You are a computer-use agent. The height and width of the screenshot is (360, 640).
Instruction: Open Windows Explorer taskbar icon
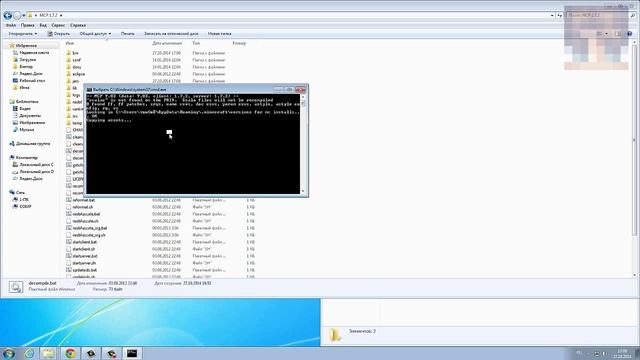49,353
